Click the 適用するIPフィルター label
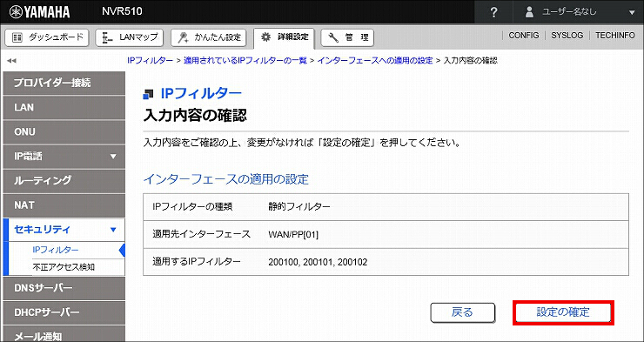The height and width of the screenshot is (342, 644). 197,262
